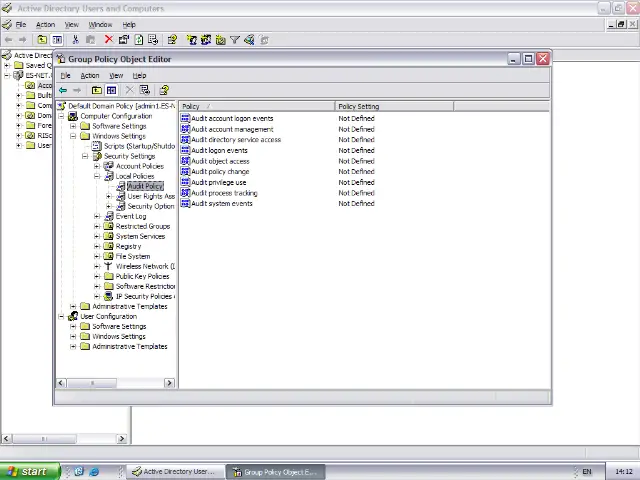This screenshot has width=640, height=480.
Task: Expand the User Rights Assignment node
Action: coord(109,196)
